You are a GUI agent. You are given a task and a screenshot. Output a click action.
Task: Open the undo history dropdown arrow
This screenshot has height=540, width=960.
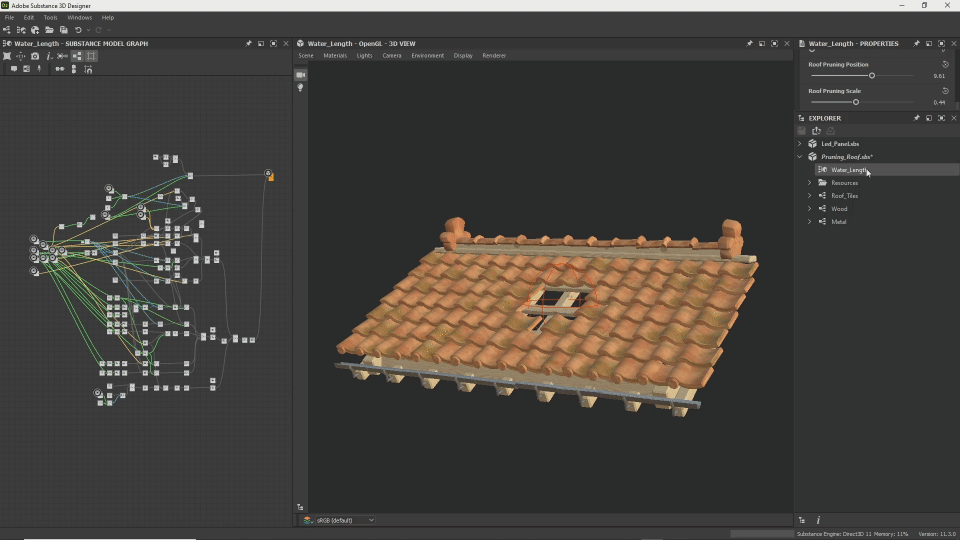(89, 30)
